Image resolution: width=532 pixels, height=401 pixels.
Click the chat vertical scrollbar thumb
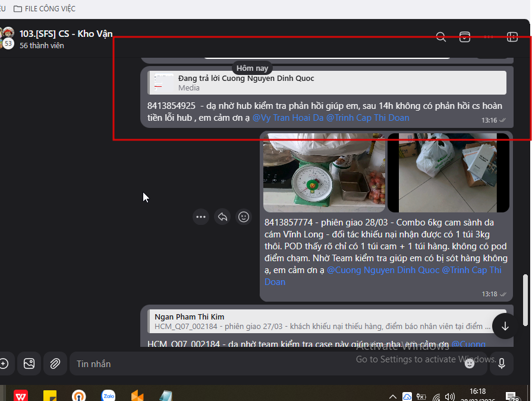[525, 300]
